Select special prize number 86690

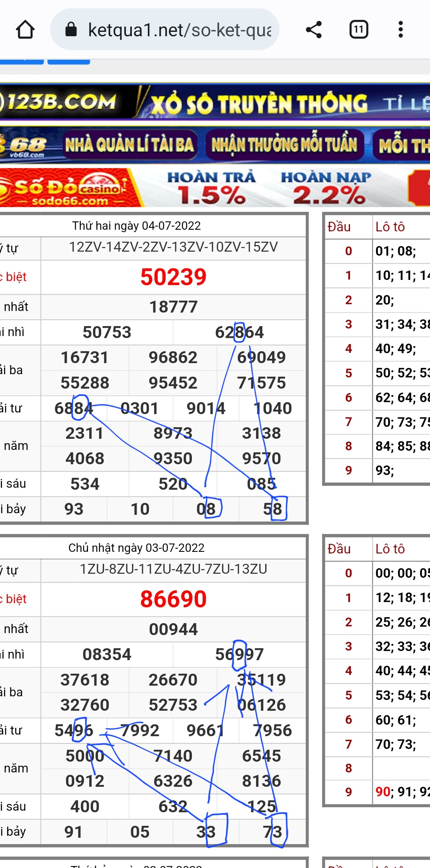pyautogui.click(x=174, y=599)
